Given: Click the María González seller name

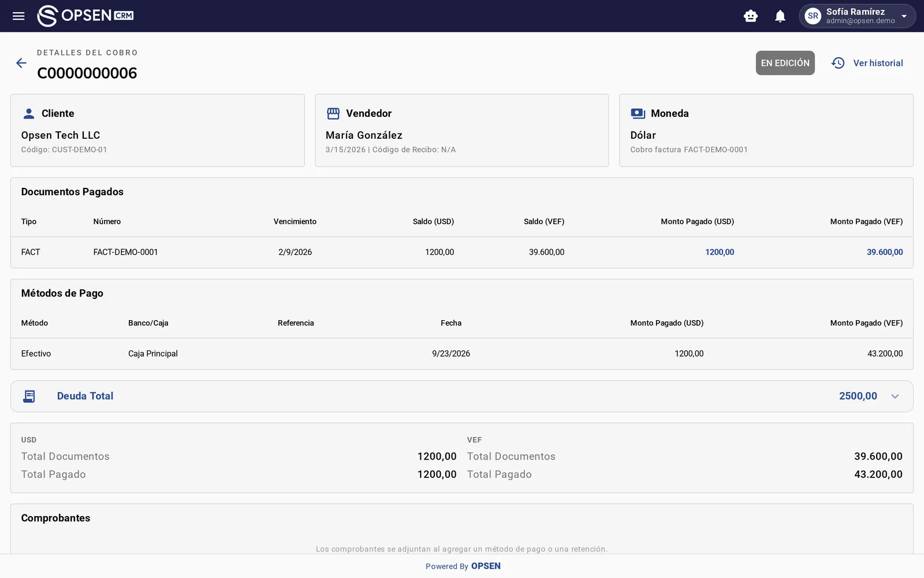Looking at the screenshot, I should [364, 135].
